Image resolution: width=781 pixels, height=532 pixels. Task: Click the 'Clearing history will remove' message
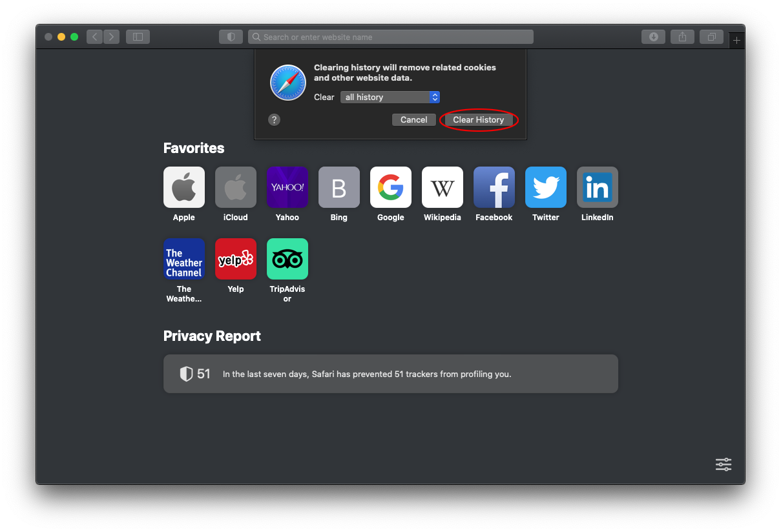[405, 72]
